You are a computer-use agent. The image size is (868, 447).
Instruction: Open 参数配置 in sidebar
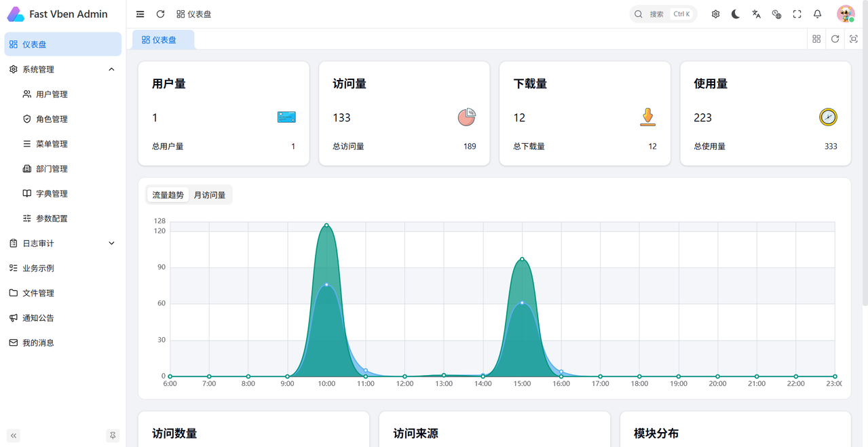[63, 218]
